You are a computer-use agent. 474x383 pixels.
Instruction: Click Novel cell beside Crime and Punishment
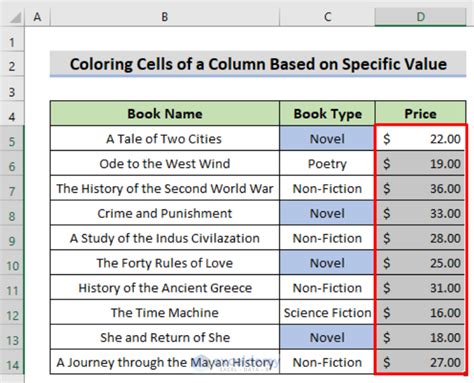pos(327,213)
